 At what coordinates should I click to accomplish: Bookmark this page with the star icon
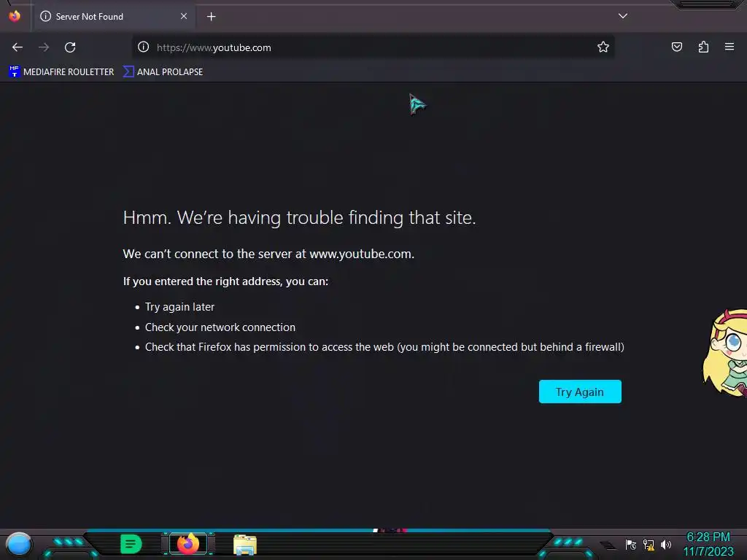coord(603,47)
